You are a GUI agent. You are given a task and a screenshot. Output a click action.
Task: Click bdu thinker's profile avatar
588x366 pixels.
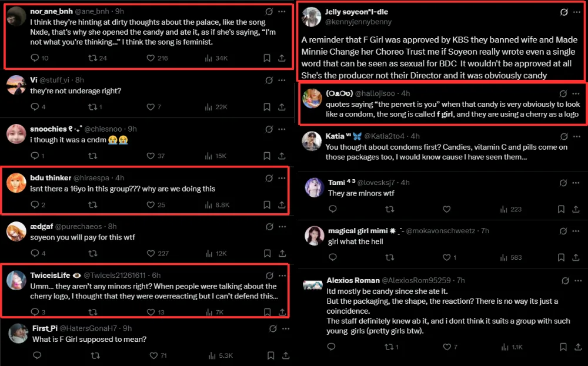pyautogui.click(x=16, y=183)
